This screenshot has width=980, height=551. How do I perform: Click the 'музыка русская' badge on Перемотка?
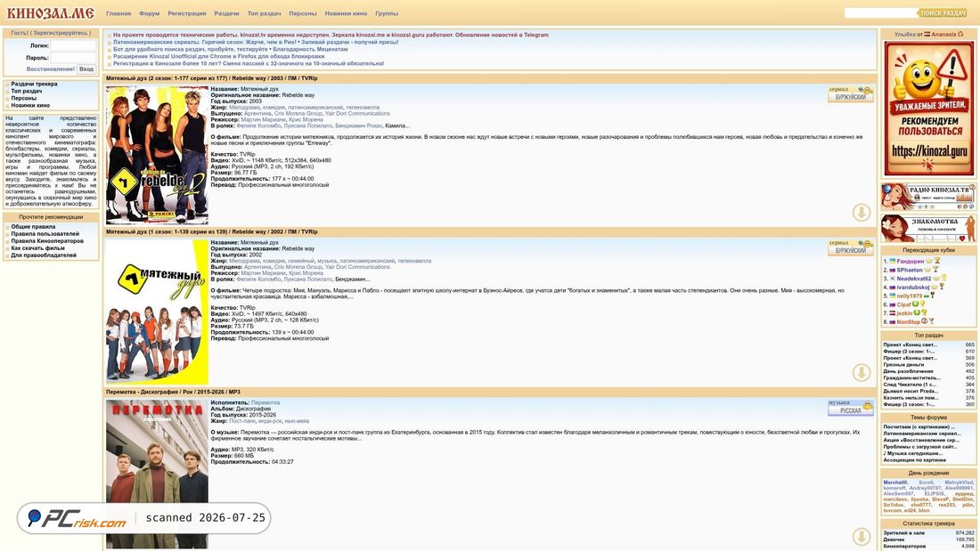click(850, 408)
